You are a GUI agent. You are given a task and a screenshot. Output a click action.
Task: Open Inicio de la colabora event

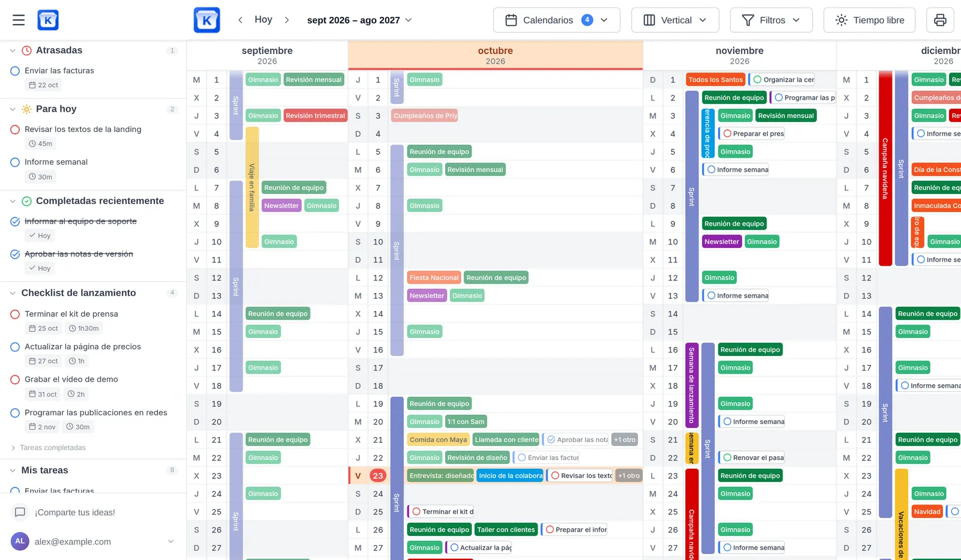click(511, 476)
